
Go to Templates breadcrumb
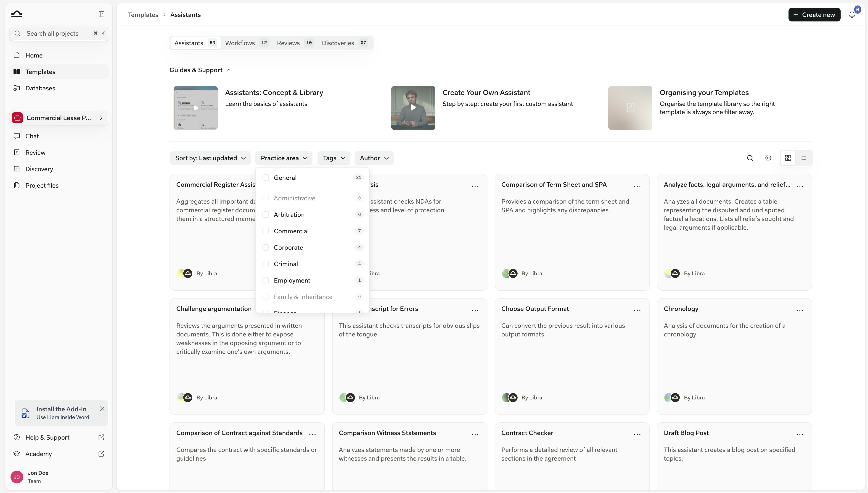(143, 15)
